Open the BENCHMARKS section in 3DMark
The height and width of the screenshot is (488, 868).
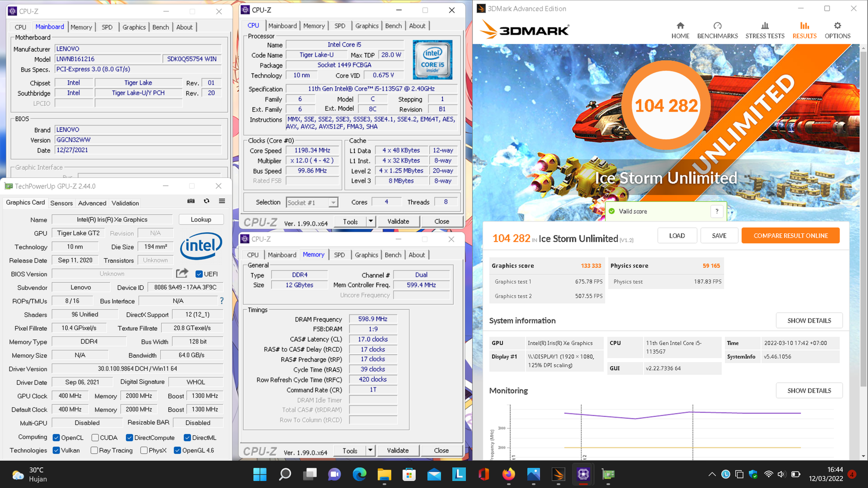pos(717,31)
